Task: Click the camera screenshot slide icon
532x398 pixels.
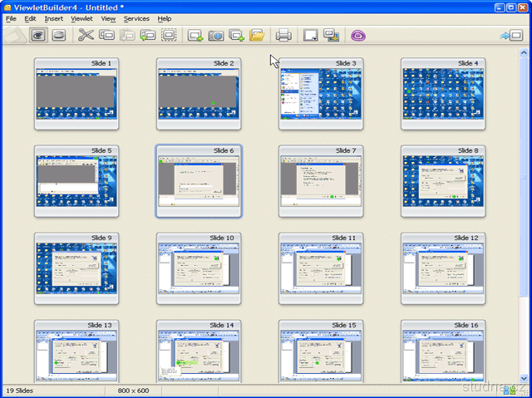Action: [216, 35]
